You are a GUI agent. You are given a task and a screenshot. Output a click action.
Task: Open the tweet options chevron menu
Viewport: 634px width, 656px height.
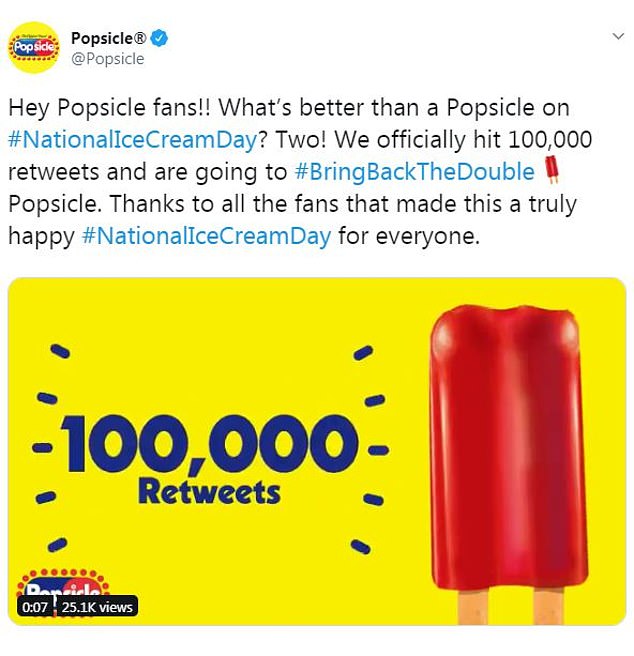tap(617, 36)
